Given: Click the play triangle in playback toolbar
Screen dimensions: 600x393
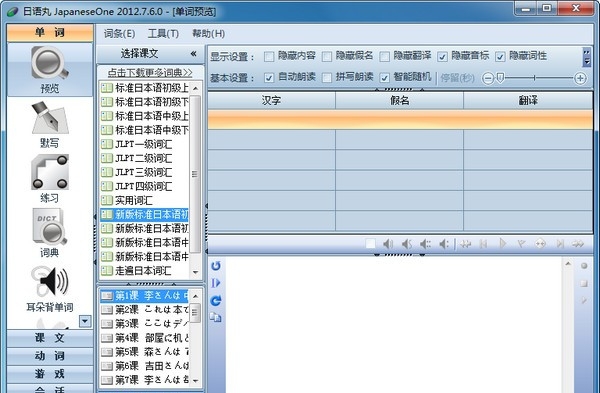Looking at the screenshot, I should coord(503,243).
